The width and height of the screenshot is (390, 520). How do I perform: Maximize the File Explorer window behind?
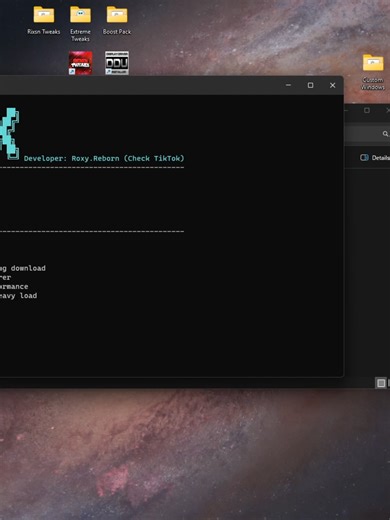367,110
